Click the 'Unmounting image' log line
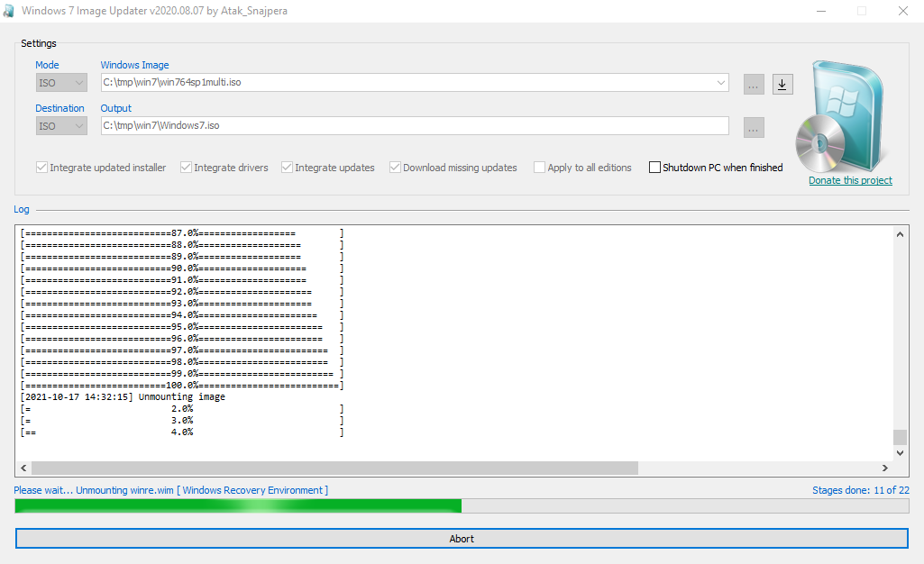Viewport: 924px width, 564px height. (123, 396)
